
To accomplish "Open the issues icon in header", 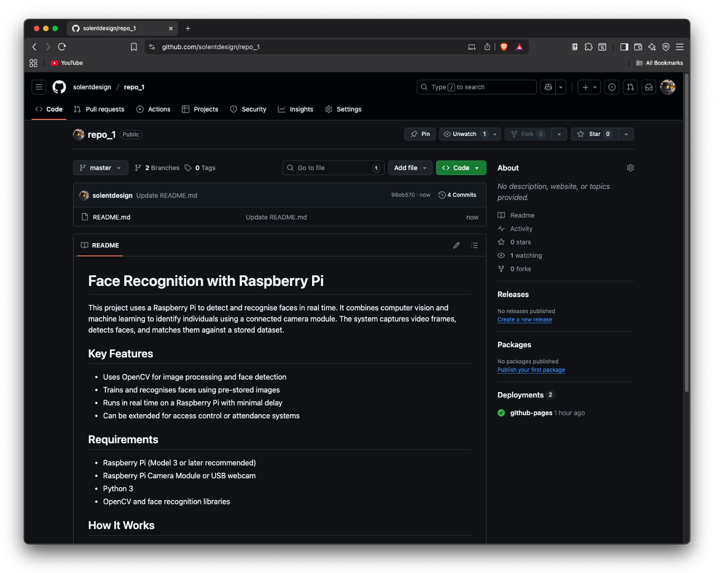I will (x=612, y=87).
